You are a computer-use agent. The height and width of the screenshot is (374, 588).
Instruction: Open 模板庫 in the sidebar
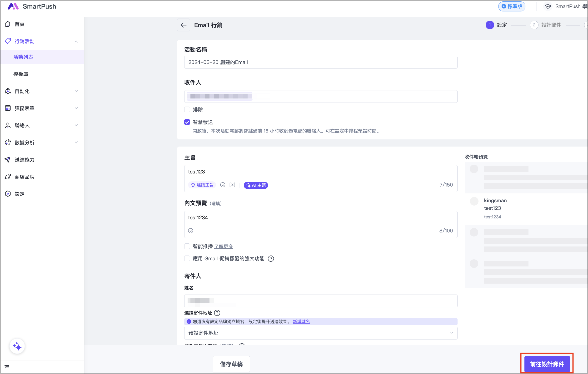21,74
